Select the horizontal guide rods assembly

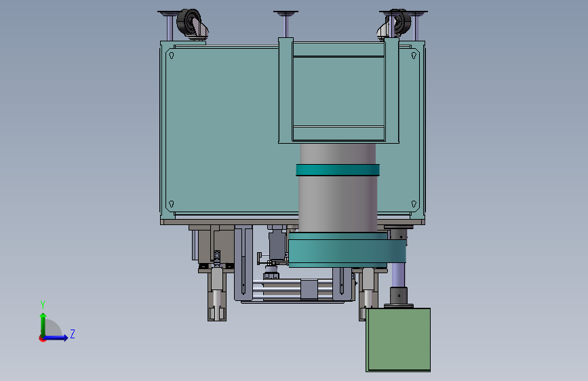point(292,289)
